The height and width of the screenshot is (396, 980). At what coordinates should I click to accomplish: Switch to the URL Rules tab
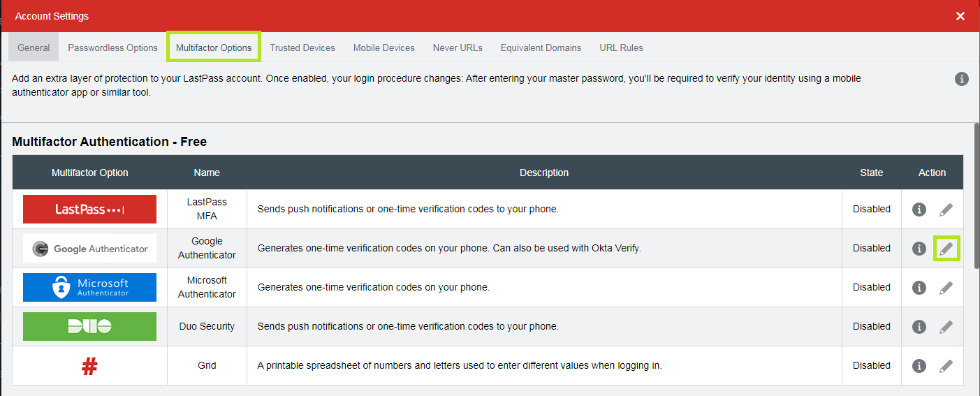[x=621, y=47]
